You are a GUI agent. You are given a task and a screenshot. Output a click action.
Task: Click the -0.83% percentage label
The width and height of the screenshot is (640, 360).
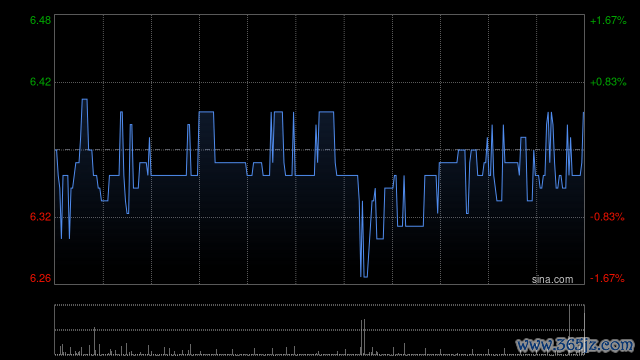tap(607, 217)
